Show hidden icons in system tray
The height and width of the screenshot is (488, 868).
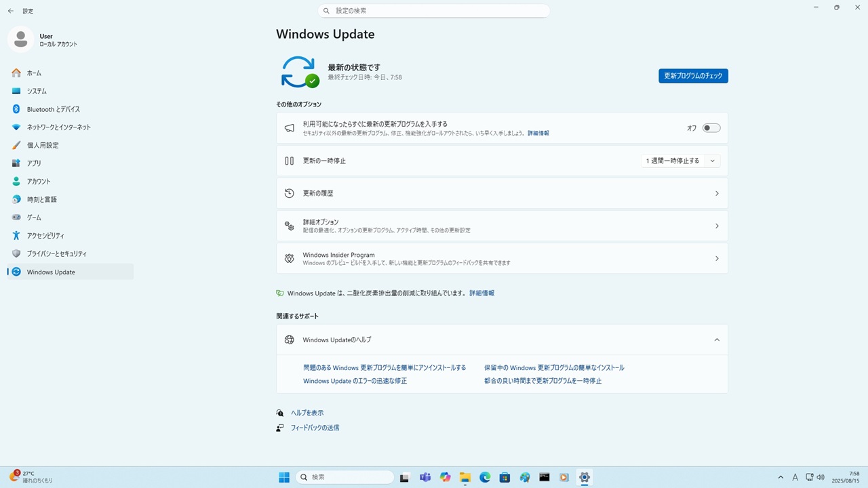coord(781,477)
